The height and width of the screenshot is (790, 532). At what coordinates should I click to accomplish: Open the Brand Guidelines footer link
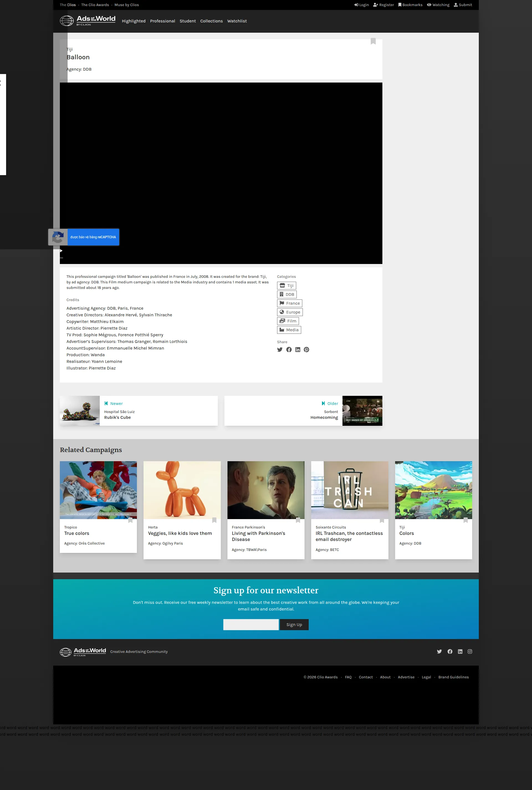(x=453, y=677)
